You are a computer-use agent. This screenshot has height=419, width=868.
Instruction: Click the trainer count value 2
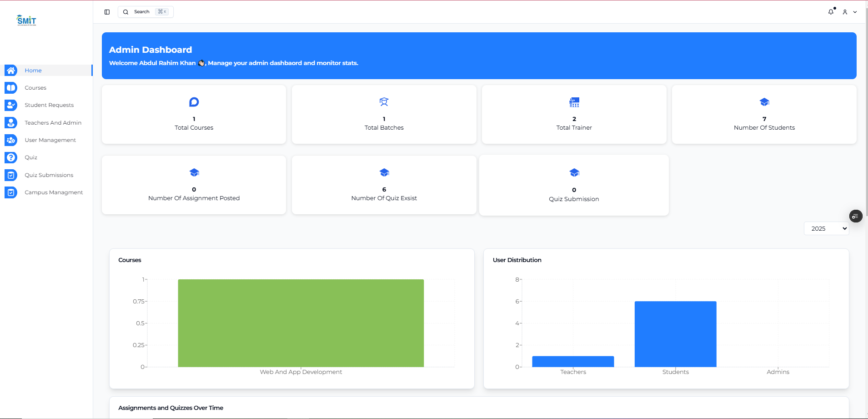(574, 119)
